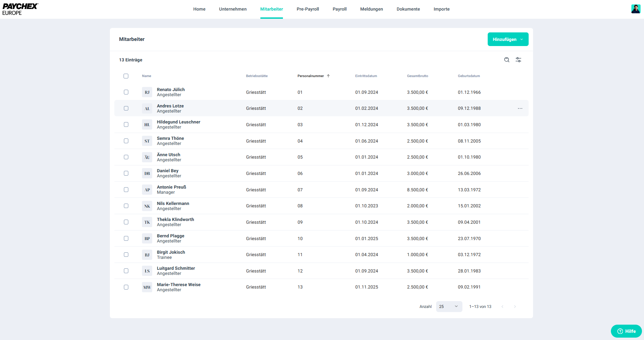Sort by the Eintrittsdatum column header
The width and height of the screenshot is (644, 340).
tap(366, 76)
